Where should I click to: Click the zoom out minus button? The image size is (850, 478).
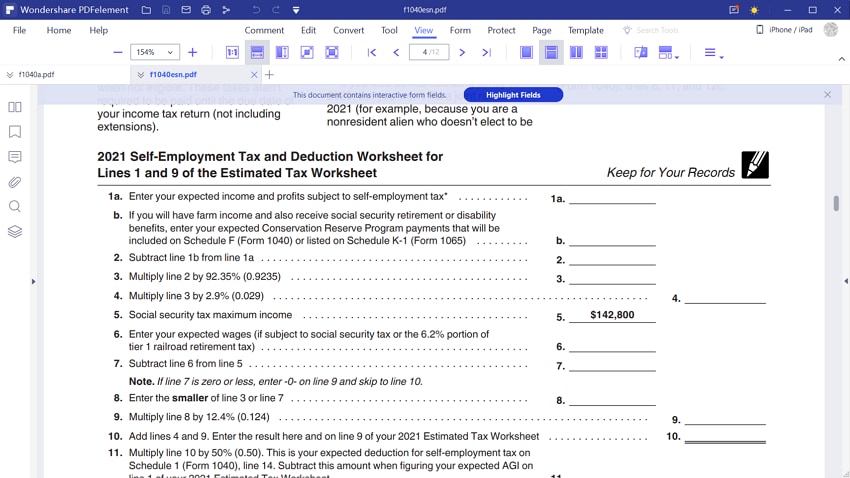point(118,53)
